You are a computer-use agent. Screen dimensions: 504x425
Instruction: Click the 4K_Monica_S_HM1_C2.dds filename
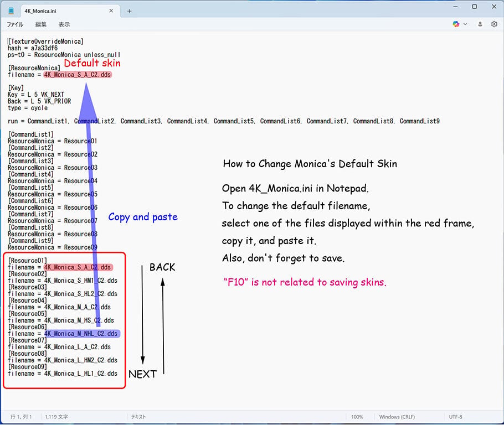(81, 281)
